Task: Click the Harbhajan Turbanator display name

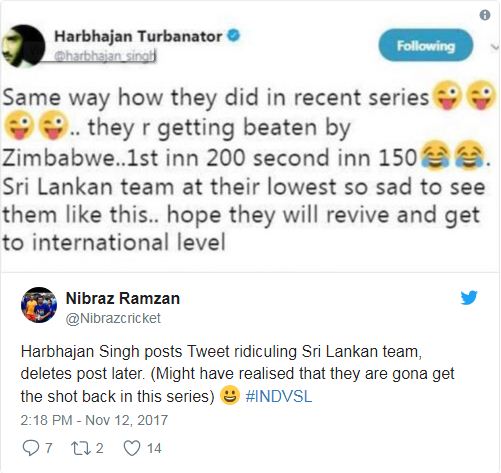Action: coord(138,36)
